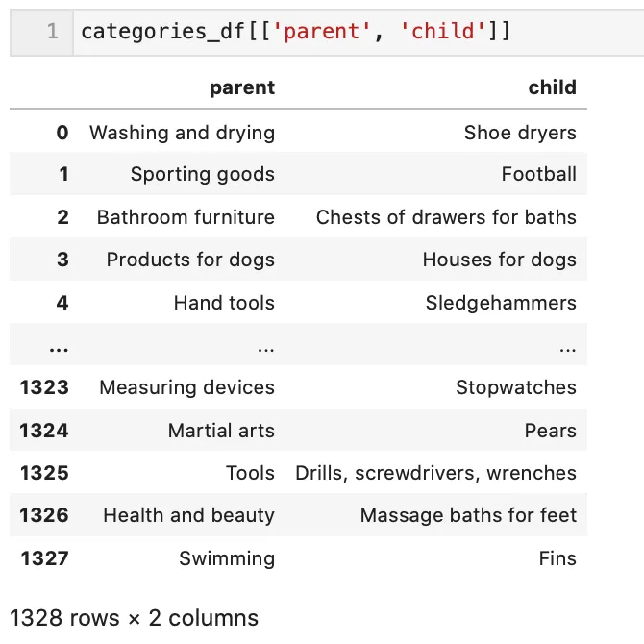Click row index 1323
This screenshot has width=644, height=644.
44,387
